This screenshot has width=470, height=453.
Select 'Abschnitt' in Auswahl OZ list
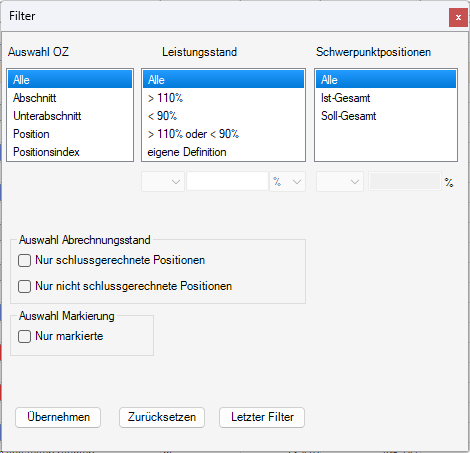(70, 98)
